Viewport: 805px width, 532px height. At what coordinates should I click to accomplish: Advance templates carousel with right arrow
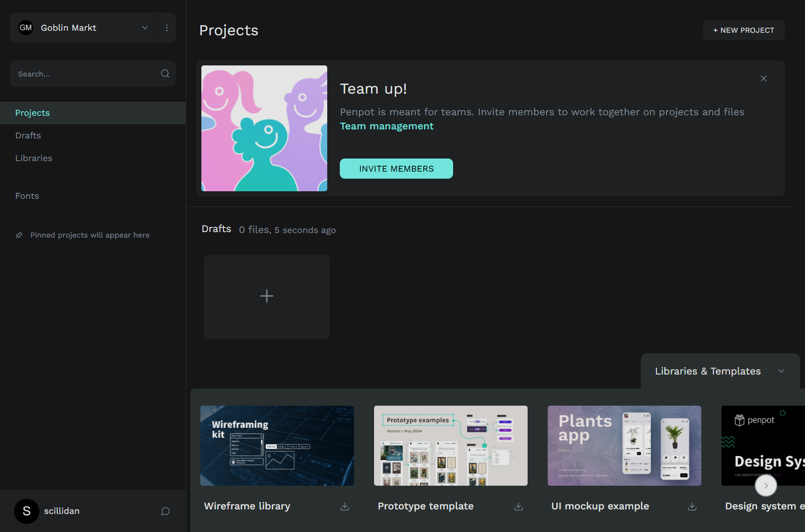pyautogui.click(x=766, y=486)
